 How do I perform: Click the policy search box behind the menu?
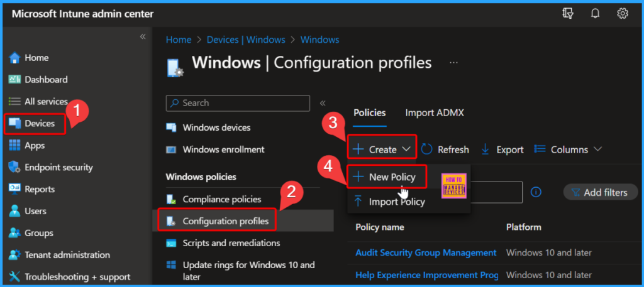[x=496, y=192]
